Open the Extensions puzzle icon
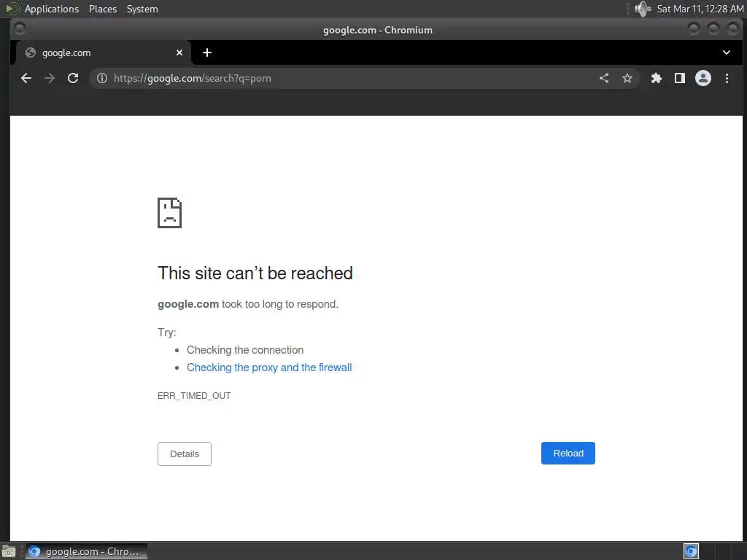The height and width of the screenshot is (560, 747). click(x=657, y=78)
